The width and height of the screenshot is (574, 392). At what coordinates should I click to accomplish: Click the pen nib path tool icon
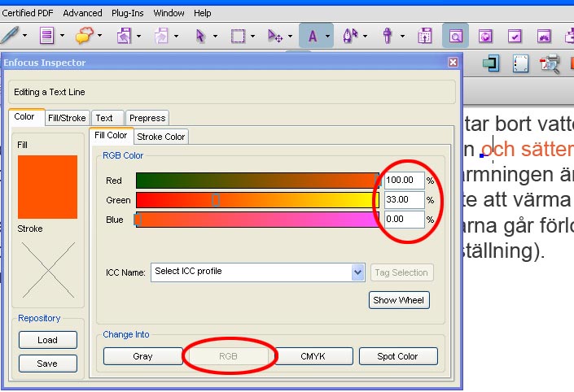point(352,36)
